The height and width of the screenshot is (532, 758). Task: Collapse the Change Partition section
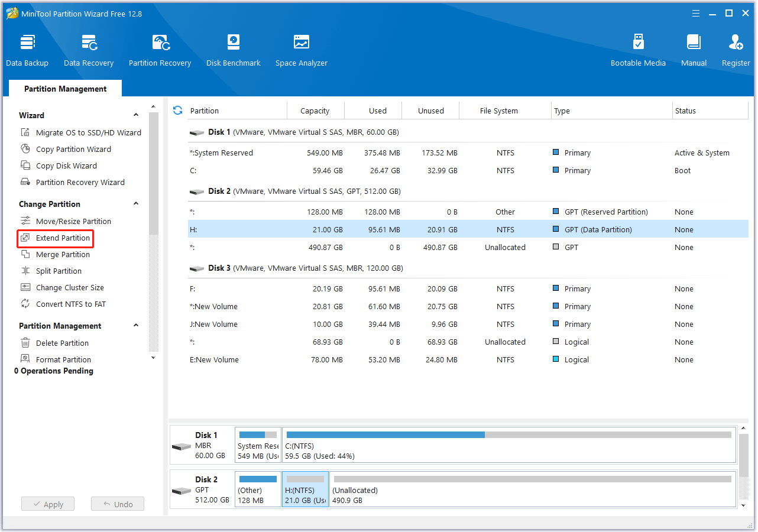coord(136,204)
